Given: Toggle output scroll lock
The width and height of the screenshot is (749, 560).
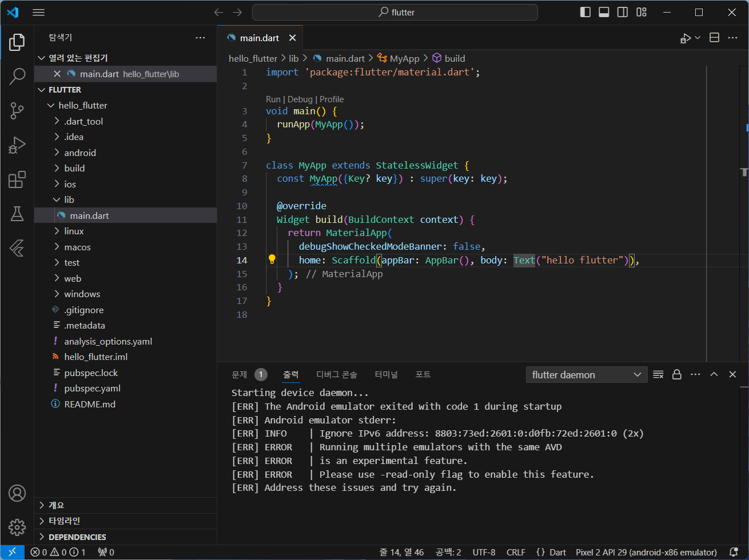Looking at the screenshot, I should 677,374.
